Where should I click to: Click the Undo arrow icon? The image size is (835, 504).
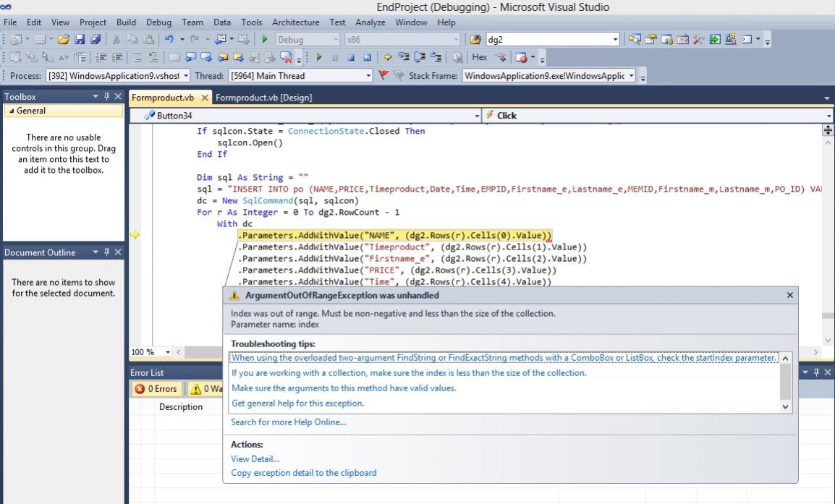169,40
